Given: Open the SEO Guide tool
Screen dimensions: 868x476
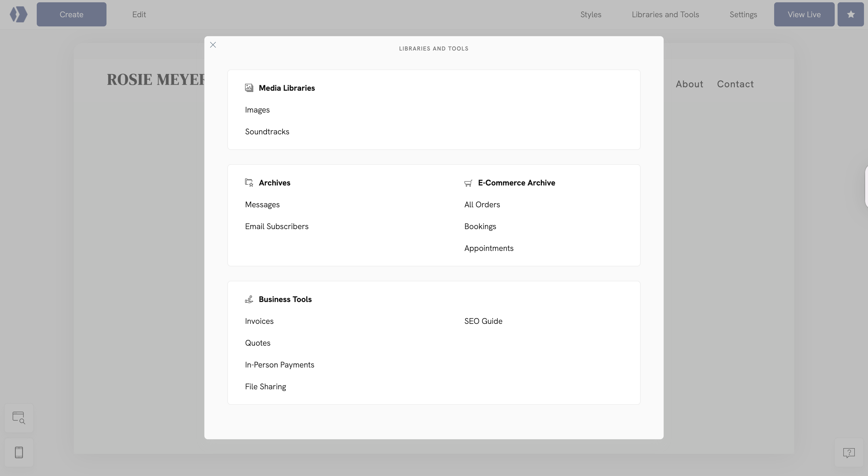Looking at the screenshot, I should coord(483,321).
